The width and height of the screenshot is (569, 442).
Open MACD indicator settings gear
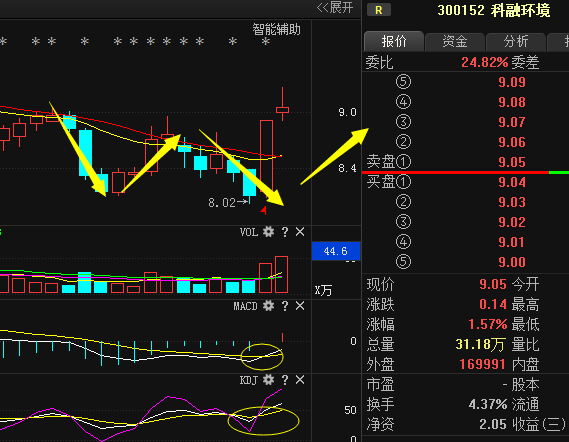tap(268, 306)
